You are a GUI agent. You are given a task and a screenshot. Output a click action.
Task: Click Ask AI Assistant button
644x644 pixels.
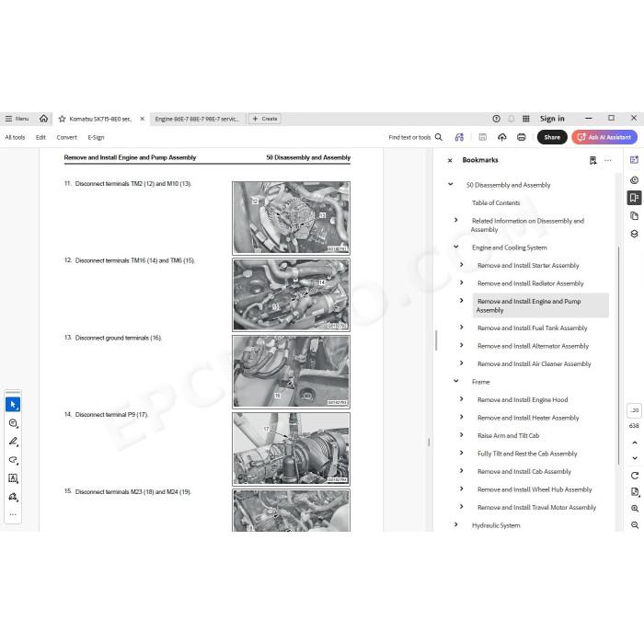pos(604,137)
